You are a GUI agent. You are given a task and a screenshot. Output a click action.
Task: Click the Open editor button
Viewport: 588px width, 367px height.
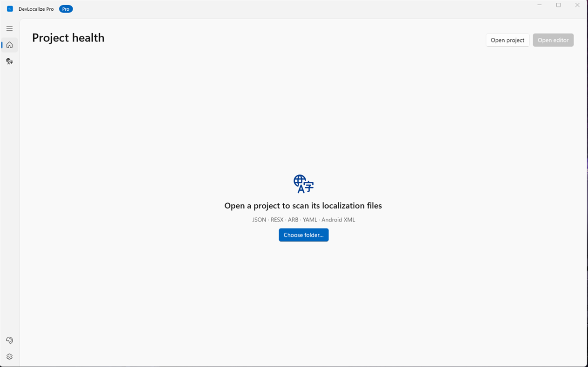tap(553, 40)
